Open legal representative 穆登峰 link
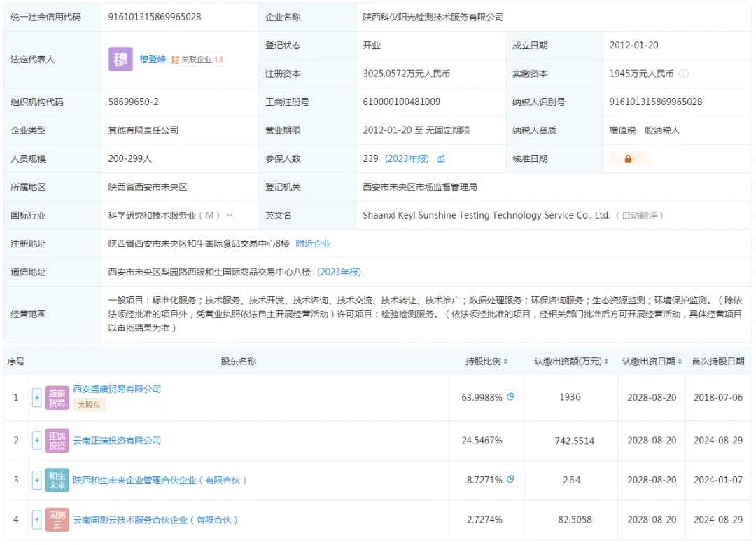Viewport: 756px width, 545px height. tap(153, 60)
